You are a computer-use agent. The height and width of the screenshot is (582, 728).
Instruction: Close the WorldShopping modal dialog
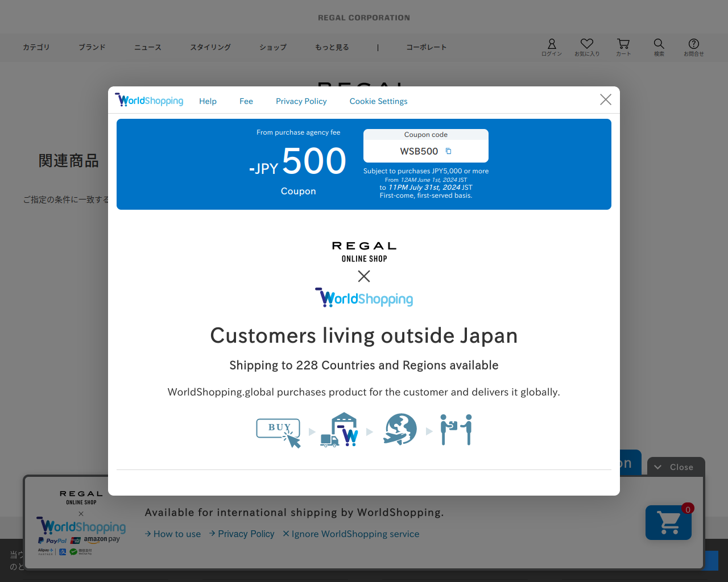coord(606,99)
